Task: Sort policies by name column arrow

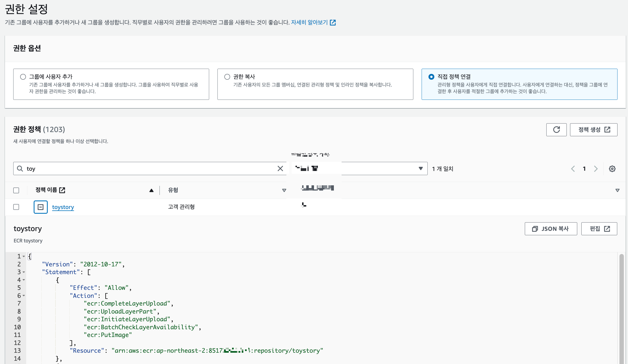Action: (151, 190)
